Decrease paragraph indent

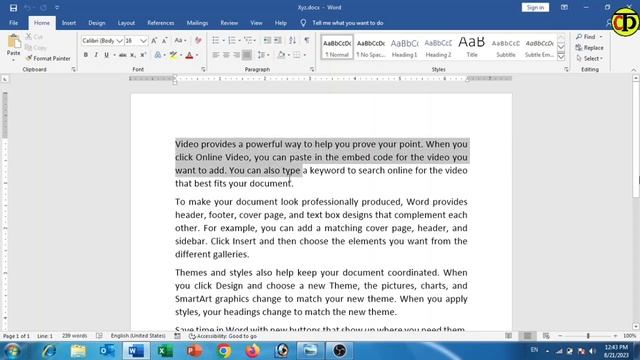click(x=267, y=40)
